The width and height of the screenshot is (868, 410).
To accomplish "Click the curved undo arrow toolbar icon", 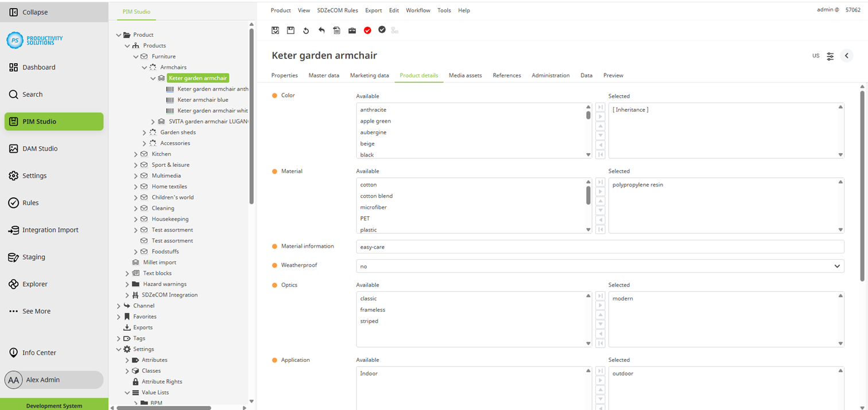I will (x=321, y=30).
